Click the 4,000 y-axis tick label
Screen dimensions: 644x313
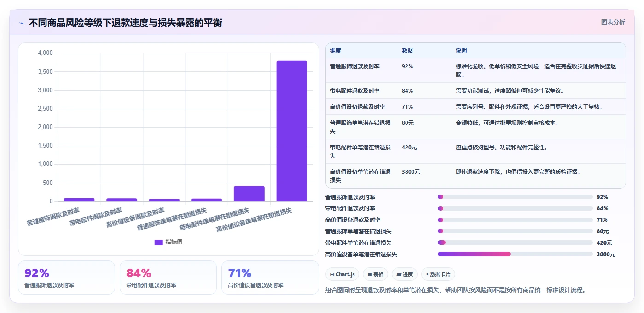pyautogui.click(x=45, y=53)
